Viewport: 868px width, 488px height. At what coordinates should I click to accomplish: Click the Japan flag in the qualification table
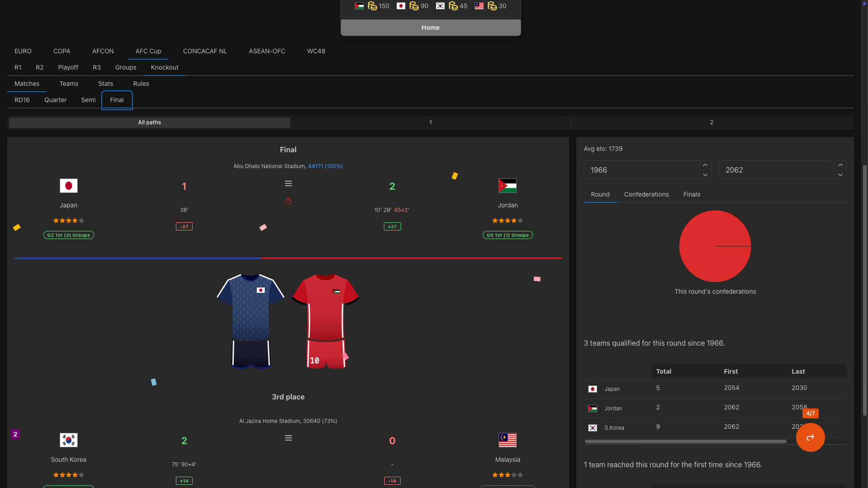(x=593, y=389)
